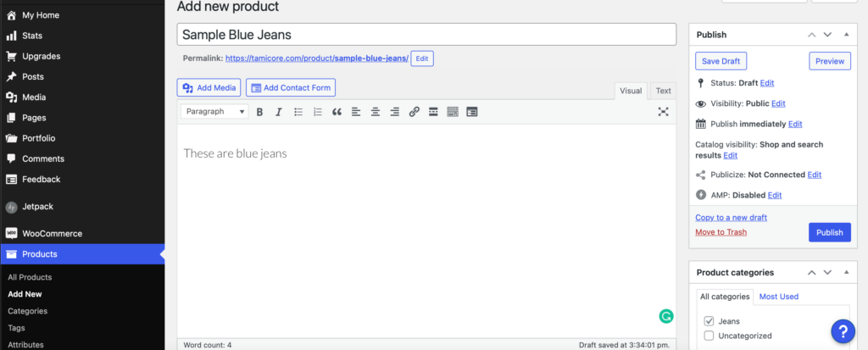Open the Paragraph format dropdown

215,112
